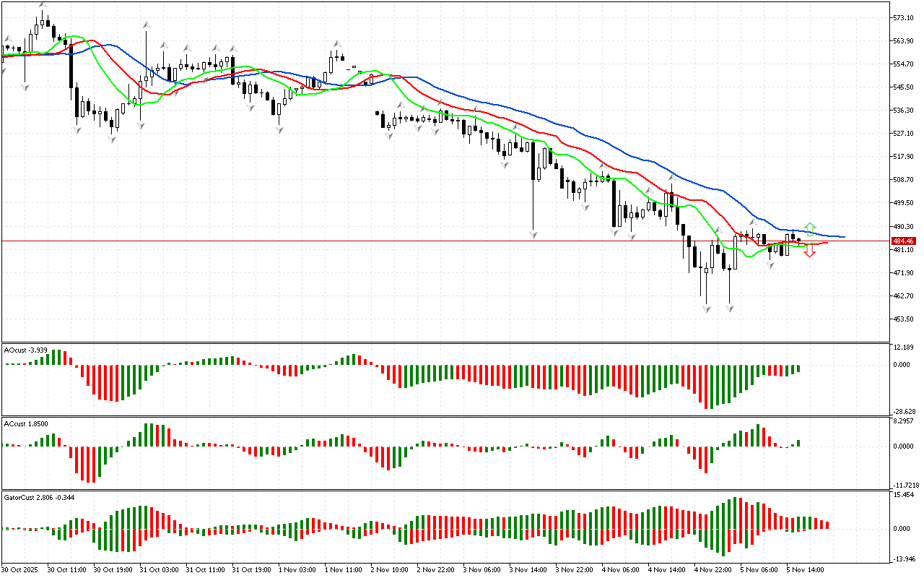
Task: Click the red 484.46 current price tag
Action: (903, 241)
